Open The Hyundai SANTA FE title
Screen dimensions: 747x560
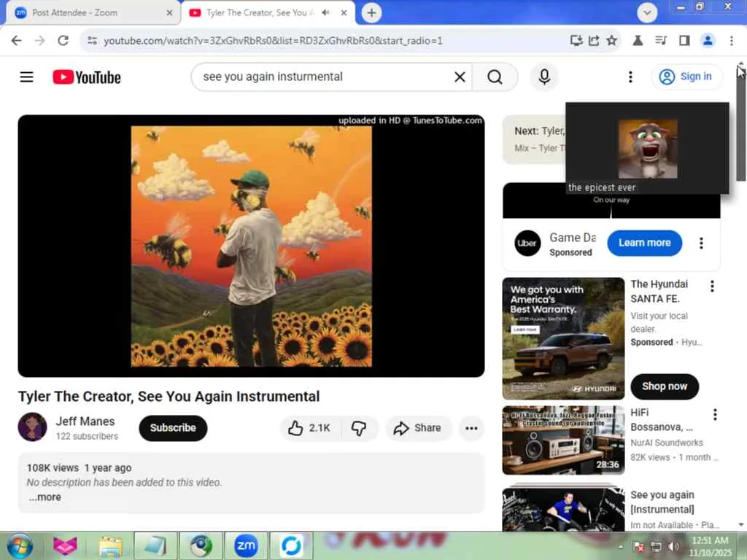click(659, 292)
